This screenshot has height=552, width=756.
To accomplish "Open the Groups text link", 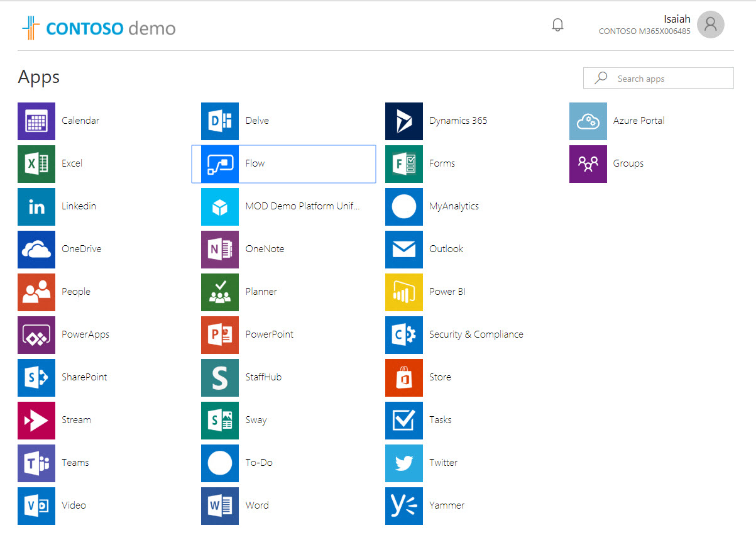I will (x=628, y=163).
